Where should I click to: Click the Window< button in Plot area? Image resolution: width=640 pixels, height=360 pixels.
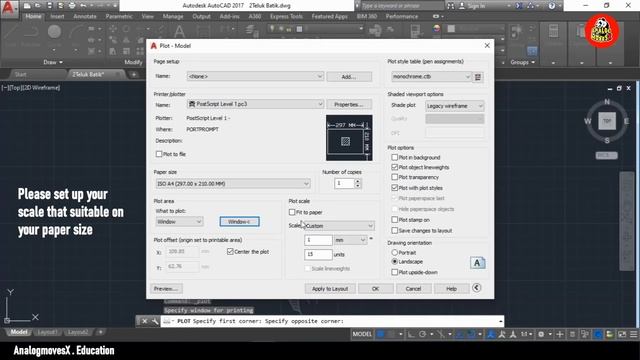[240, 222]
